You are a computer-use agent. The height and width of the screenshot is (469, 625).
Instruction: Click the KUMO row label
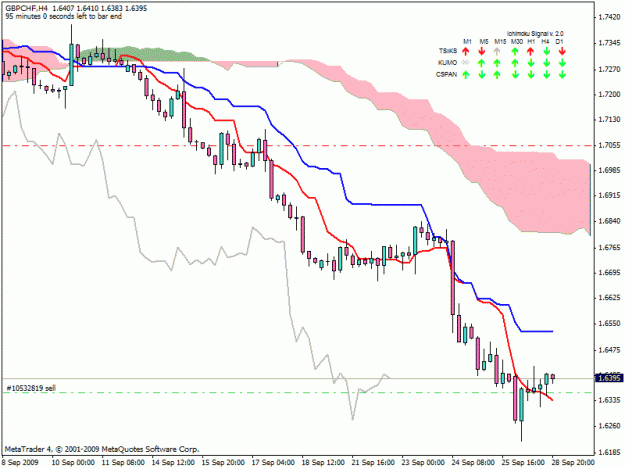[x=447, y=63]
